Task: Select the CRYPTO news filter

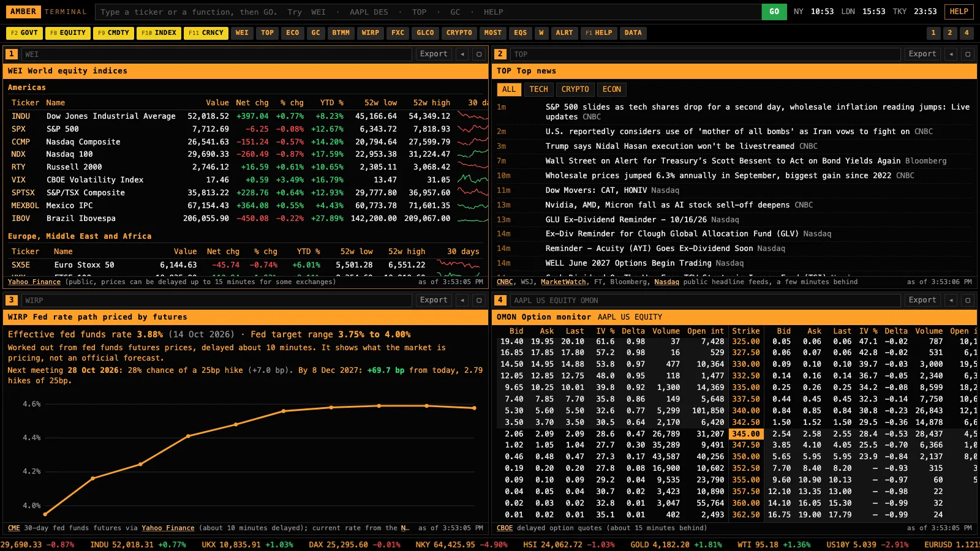Action: point(575,89)
